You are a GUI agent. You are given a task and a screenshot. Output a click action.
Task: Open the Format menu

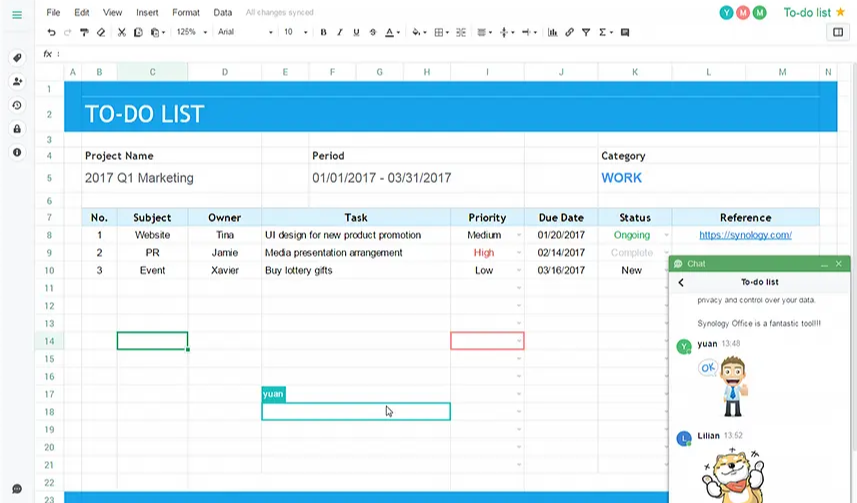[x=185, y=13]
